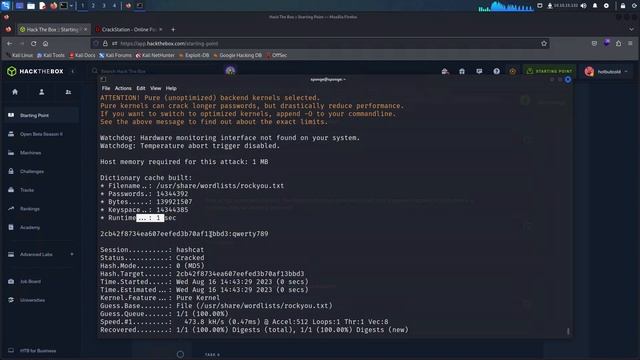Launch Firefox from the panel launcher

pos(53,6)
